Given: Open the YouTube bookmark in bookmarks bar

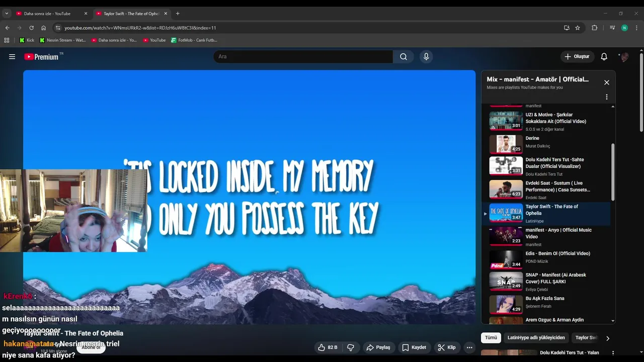Looking at the screenshot, I should click(154, 40).
